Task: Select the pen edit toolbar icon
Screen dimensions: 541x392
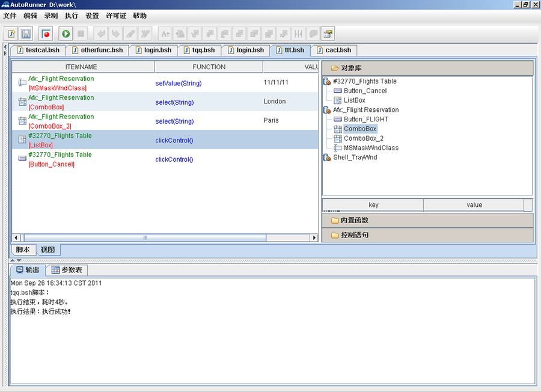Action: [129, 34]
